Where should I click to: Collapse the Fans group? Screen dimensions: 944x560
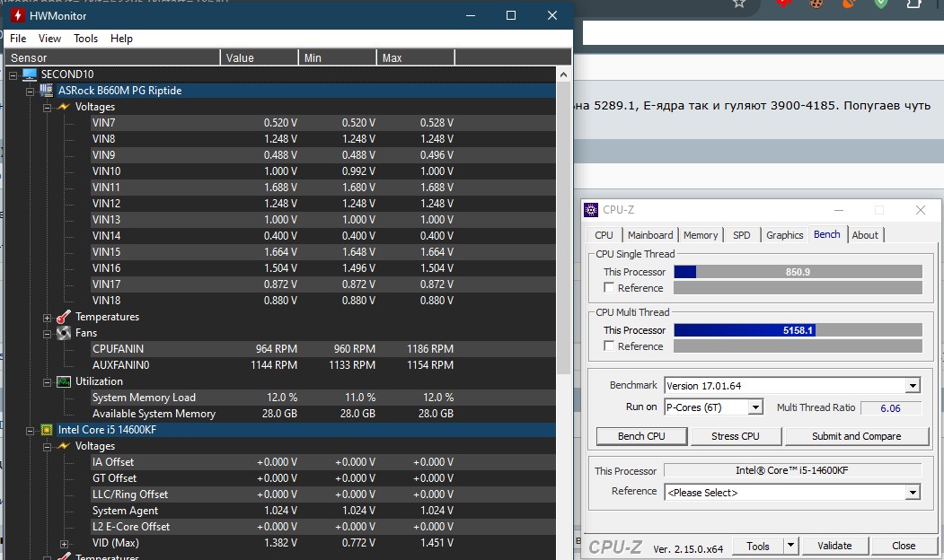47,333
